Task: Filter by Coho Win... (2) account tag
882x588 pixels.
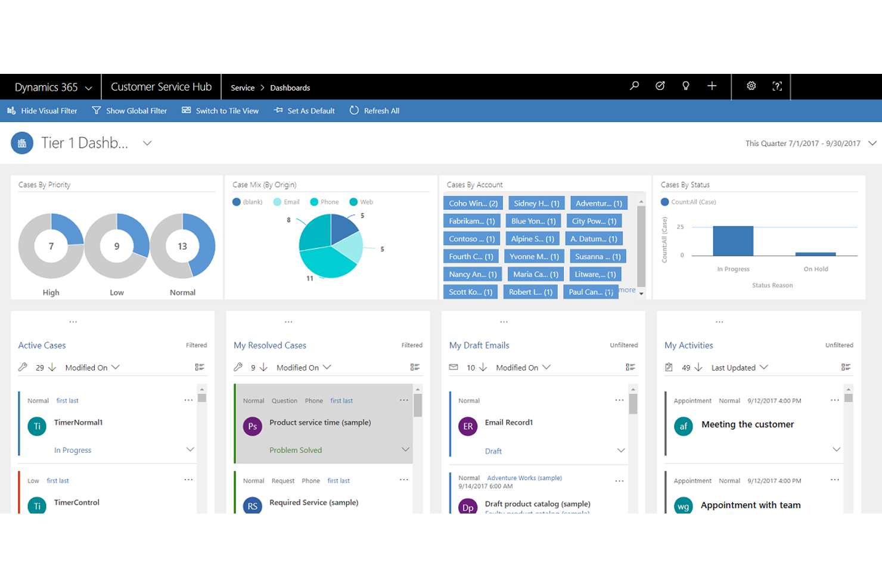Action: coord(473,203)
